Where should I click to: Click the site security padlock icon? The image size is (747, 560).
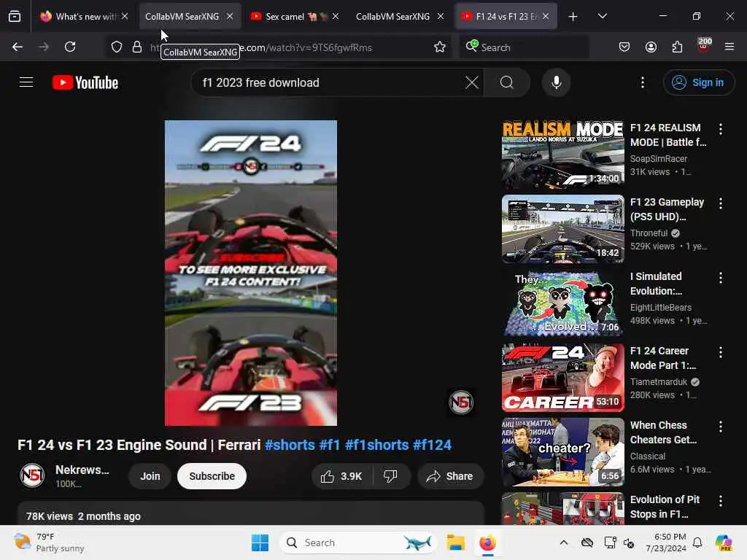pos(137,47)
